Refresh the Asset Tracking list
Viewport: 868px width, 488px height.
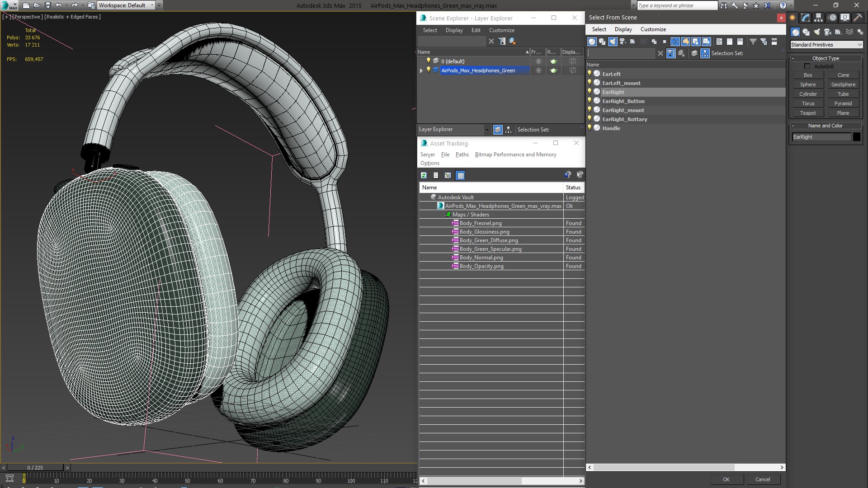[424, 175]
